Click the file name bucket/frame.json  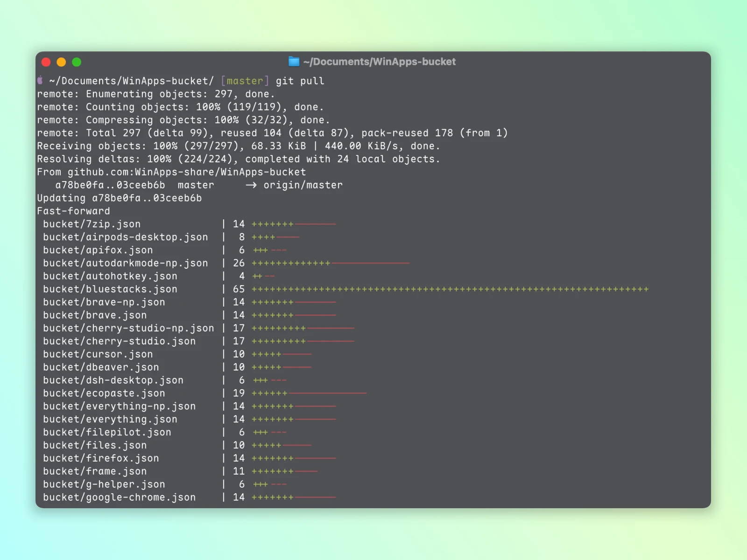coord(95,472)
